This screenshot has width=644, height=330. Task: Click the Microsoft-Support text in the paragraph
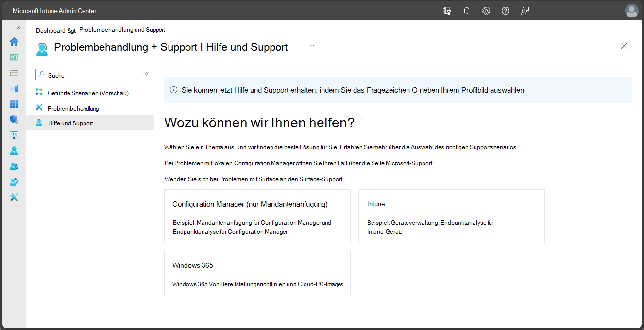pyautogui.click(x=409, y=163)
